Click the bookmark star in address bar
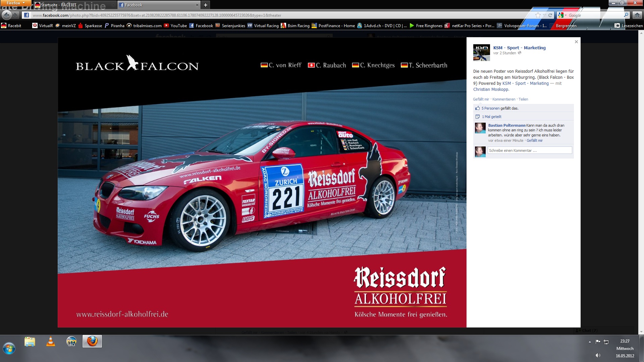 [x=538, y=15]
